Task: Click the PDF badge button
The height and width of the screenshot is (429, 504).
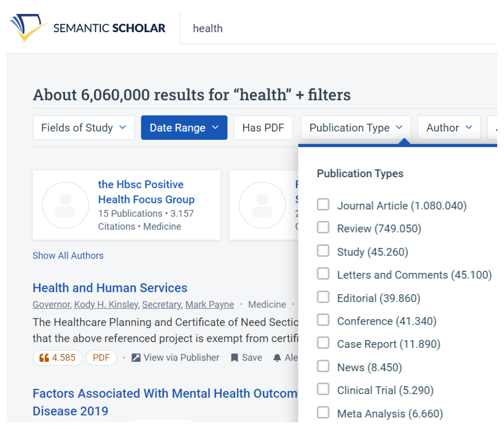Action: pos(101,358)
